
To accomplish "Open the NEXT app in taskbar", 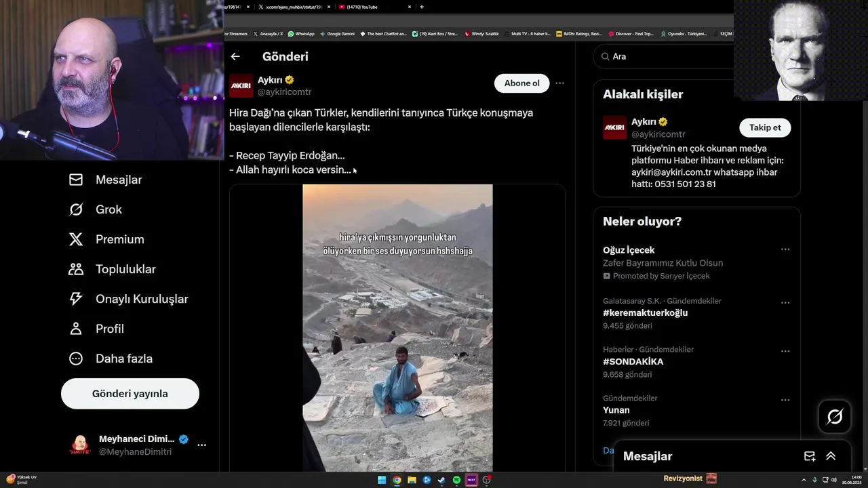I will pyautogui.click(x=471, y=480).
